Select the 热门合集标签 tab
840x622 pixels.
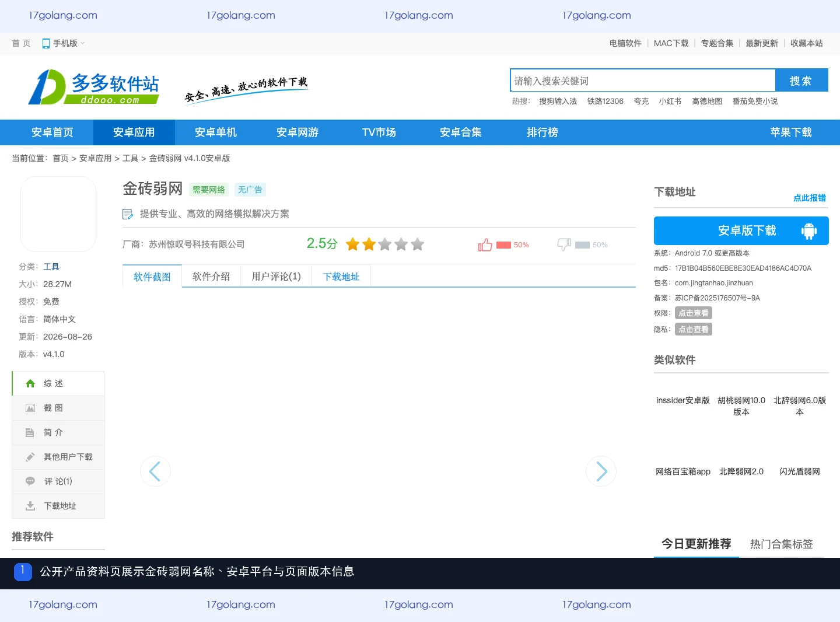pos(782,544)
